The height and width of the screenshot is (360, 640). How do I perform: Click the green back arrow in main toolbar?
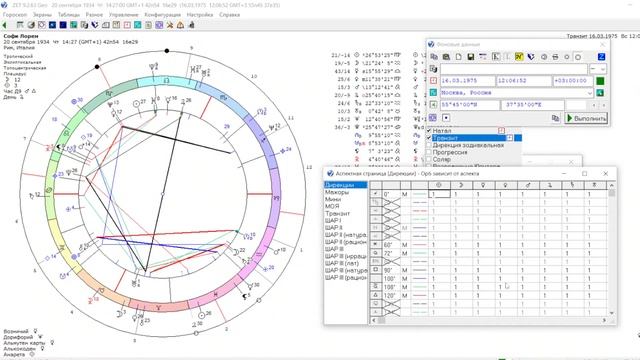[4, 25]
